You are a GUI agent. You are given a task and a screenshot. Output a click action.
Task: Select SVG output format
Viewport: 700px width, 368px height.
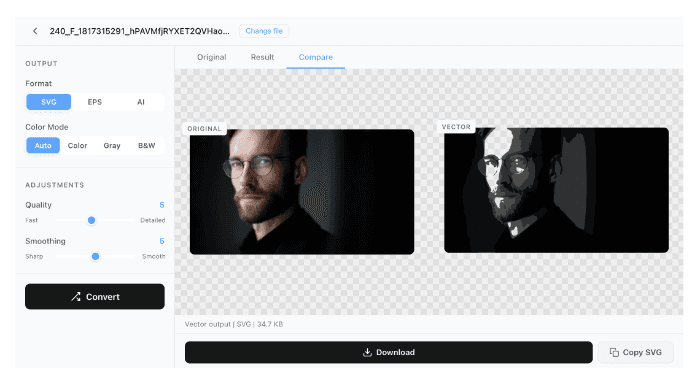tap(49, 102)
